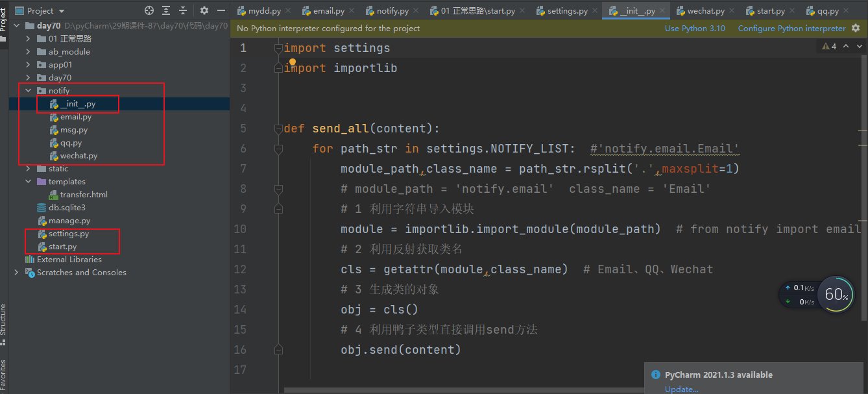The image size is (868, 394).
Task: Select email.py in project tree
Action: point(76,117)
